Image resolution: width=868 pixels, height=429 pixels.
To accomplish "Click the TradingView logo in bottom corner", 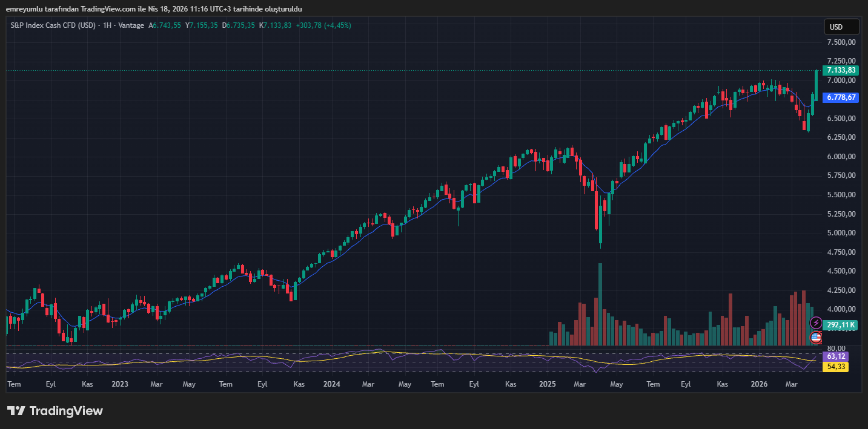I will [x=55, y=411].
